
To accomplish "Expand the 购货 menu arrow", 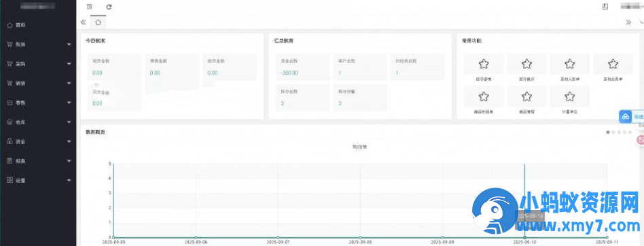I will (69, 44).
